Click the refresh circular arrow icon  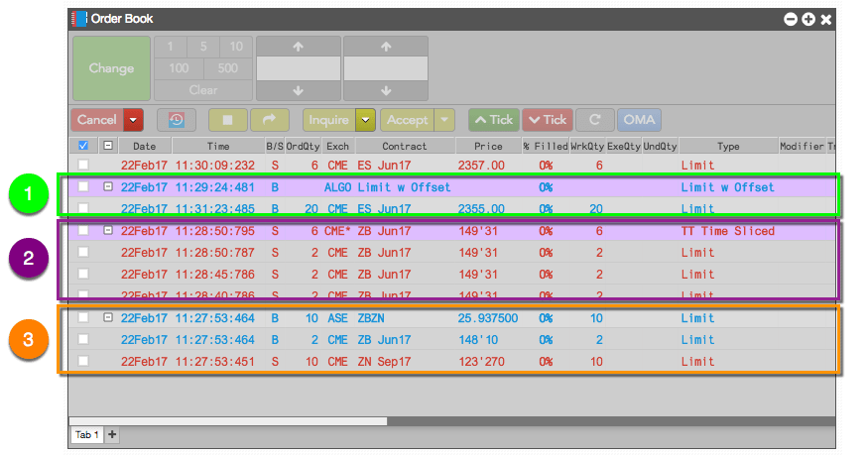pyautogui.click(x=595, y=120)
